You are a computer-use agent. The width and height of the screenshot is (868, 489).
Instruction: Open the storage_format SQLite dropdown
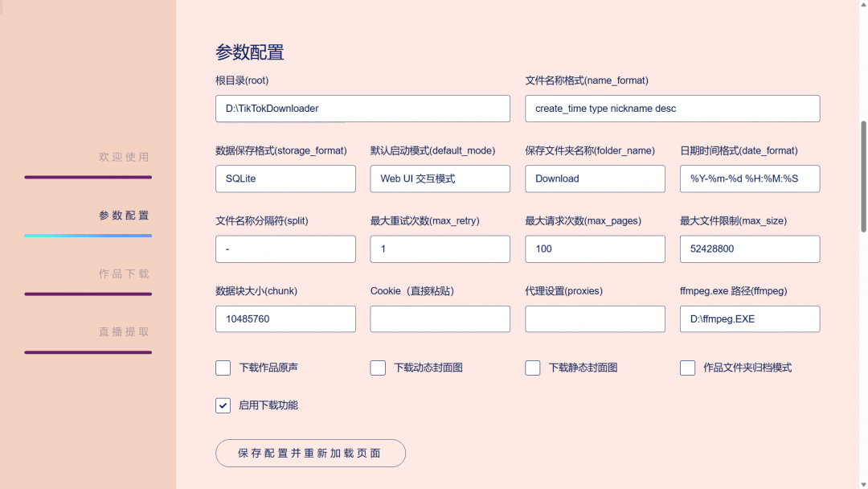285,179
